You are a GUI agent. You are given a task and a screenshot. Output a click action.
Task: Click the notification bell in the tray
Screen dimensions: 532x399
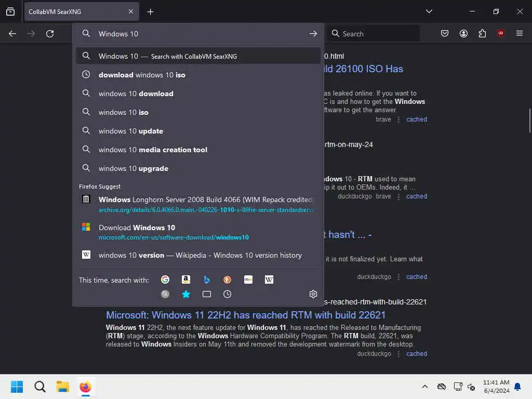(518, 387)
